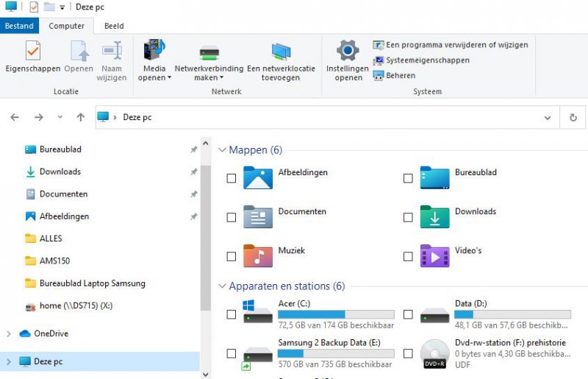Click the address bar showing Deze pc
Viewport: 588px width, 379px height.
click(x=323, y=117)
